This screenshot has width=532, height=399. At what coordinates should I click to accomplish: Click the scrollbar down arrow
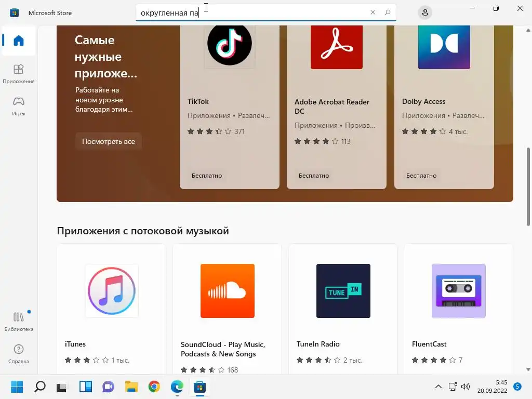click(x=528, y=369)
